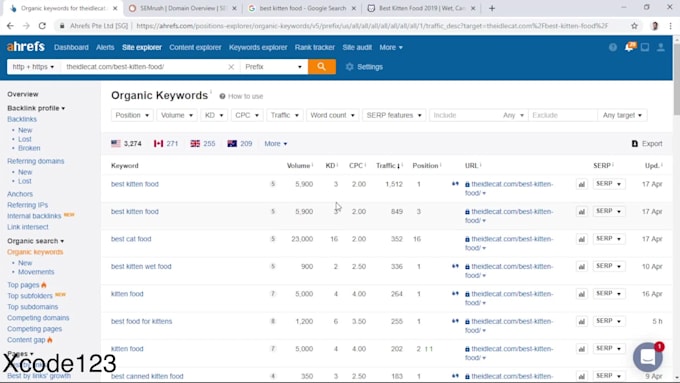Open the user account icon
The image size is (680, 383).
click(660, 47)
